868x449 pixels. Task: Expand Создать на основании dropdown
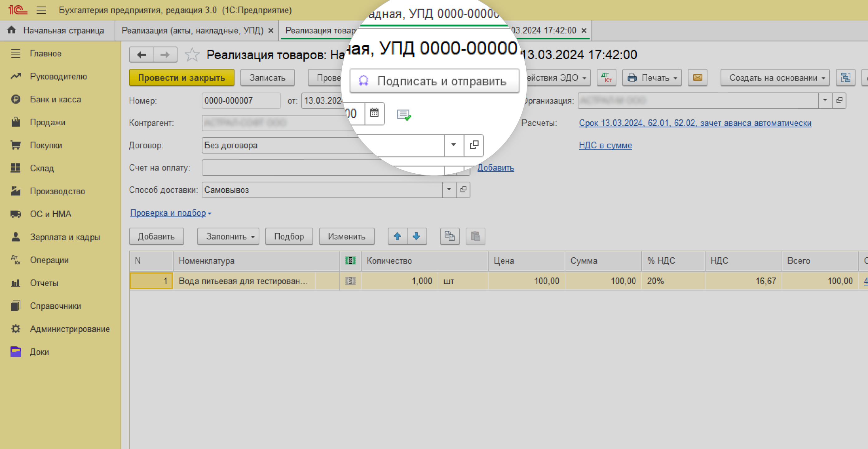coord(775,78)
